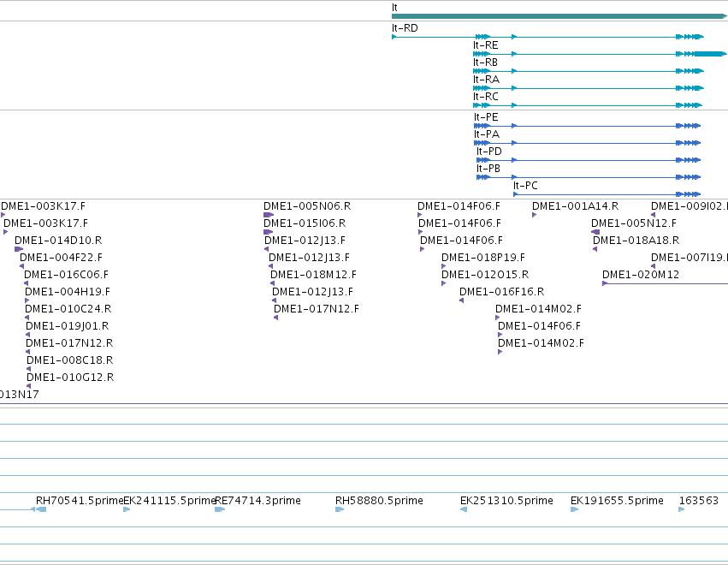
Task: Select the DME1-014D10.R feature label
Action: 58,241
